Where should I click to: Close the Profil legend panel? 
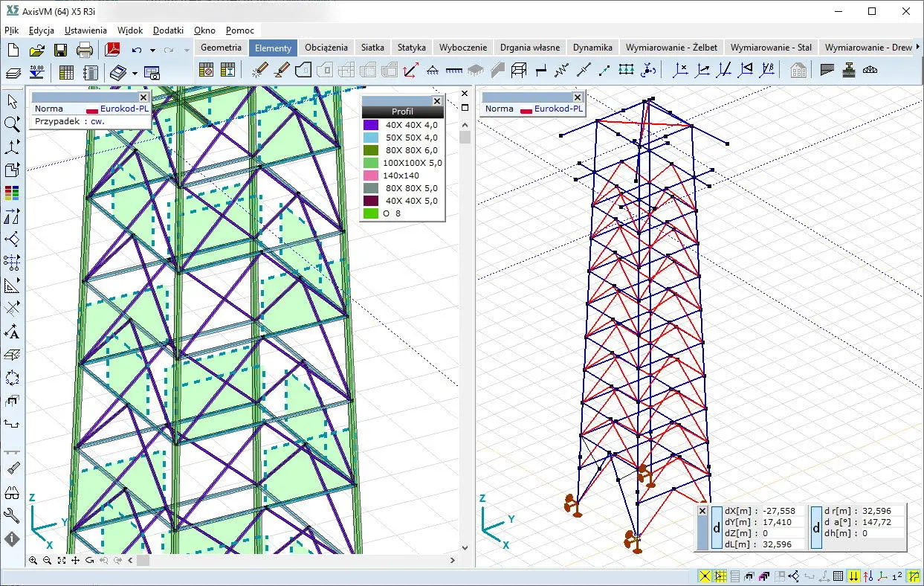pyautogui.click(x=437, y=100)
